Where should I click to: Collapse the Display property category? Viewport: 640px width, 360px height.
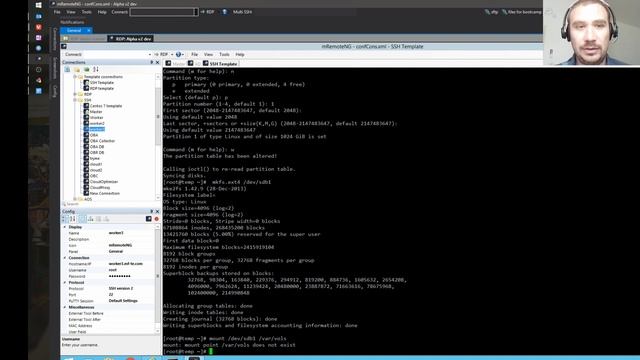(64, 227)
